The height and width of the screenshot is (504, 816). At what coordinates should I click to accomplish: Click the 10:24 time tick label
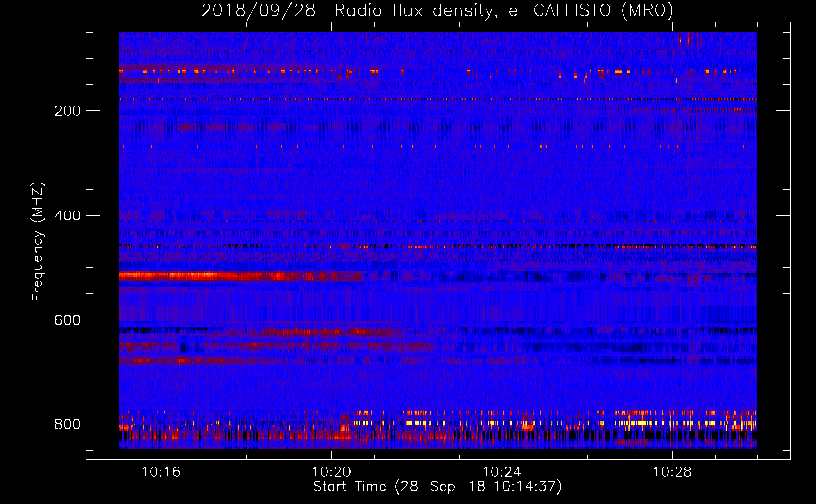click(x=502, y=472)
